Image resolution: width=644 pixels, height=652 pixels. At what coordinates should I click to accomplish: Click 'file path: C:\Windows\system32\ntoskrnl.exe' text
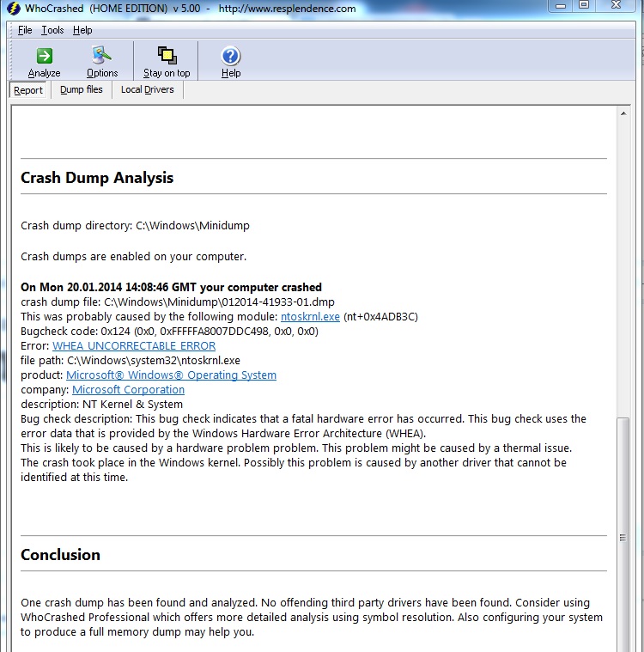(x=131, y=360)
